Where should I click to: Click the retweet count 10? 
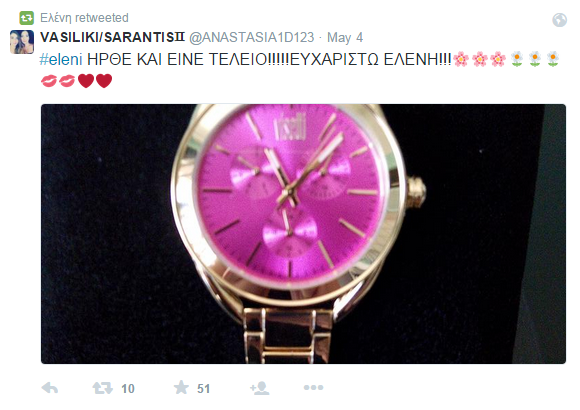pyautogui.click(x=128, y=389)
